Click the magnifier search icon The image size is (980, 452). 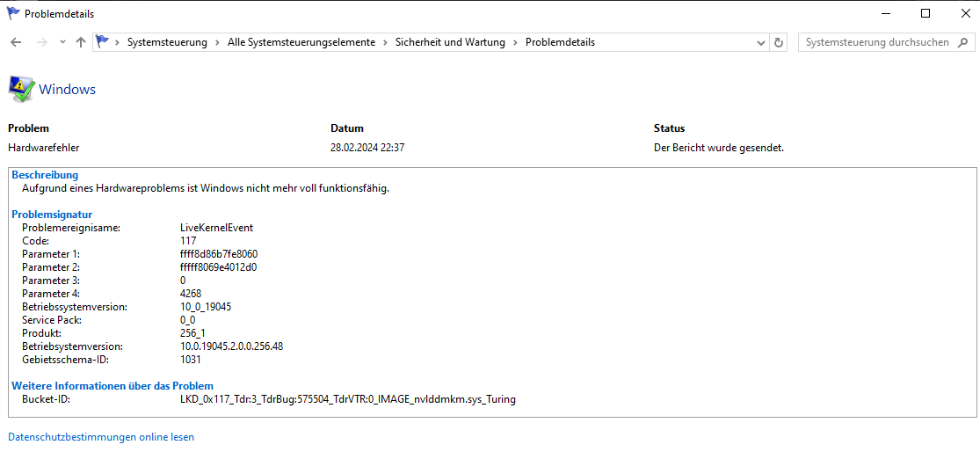963,42
